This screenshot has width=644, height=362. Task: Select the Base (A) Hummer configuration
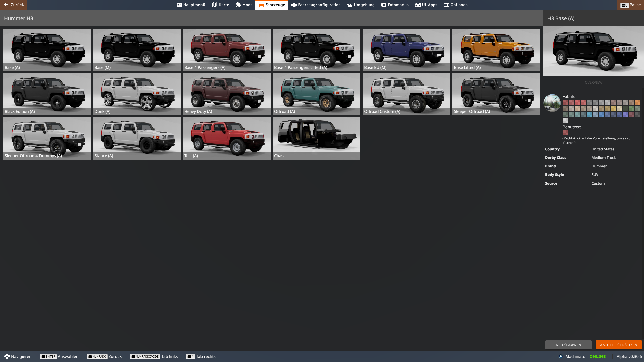click(47, 50)
